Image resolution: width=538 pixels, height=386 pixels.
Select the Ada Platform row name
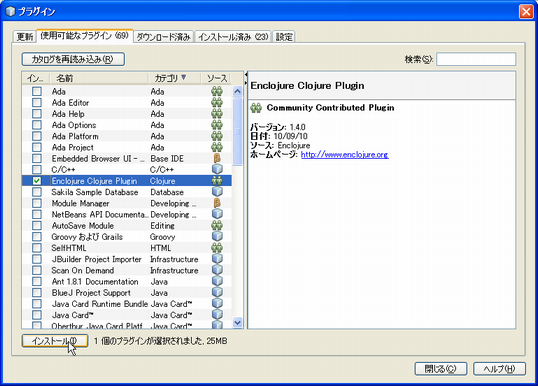75,136
